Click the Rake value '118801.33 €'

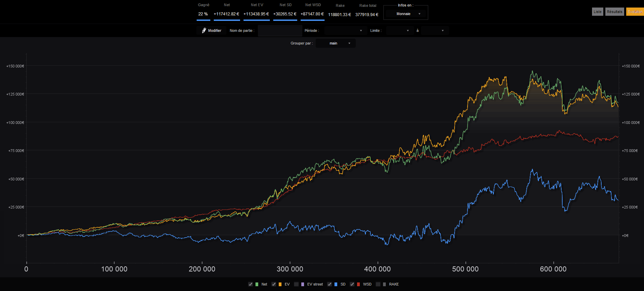point(340,15)
